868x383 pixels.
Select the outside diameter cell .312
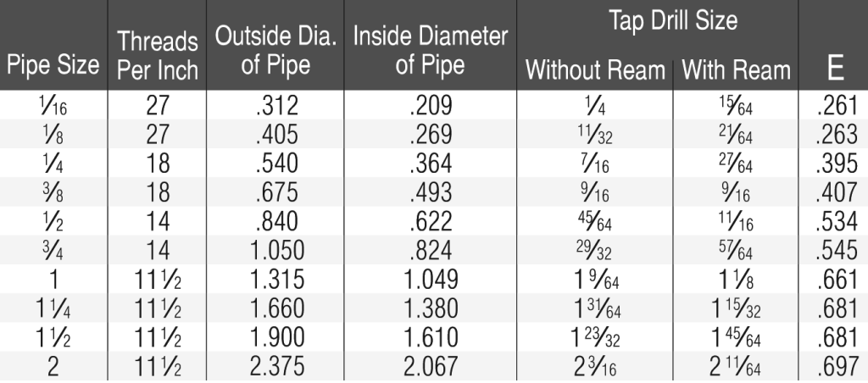click(x=275, y=105)
